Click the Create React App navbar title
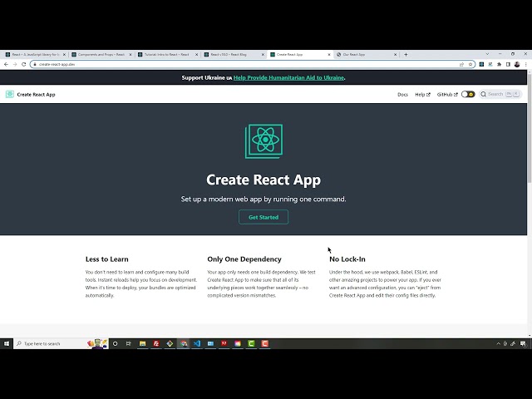Screen dimensions: 532x399 (36, 94)
